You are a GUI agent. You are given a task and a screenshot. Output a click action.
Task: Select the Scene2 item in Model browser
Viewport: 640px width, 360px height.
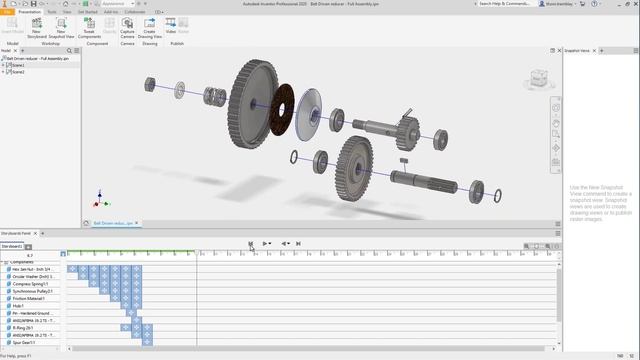click(18, 72)
